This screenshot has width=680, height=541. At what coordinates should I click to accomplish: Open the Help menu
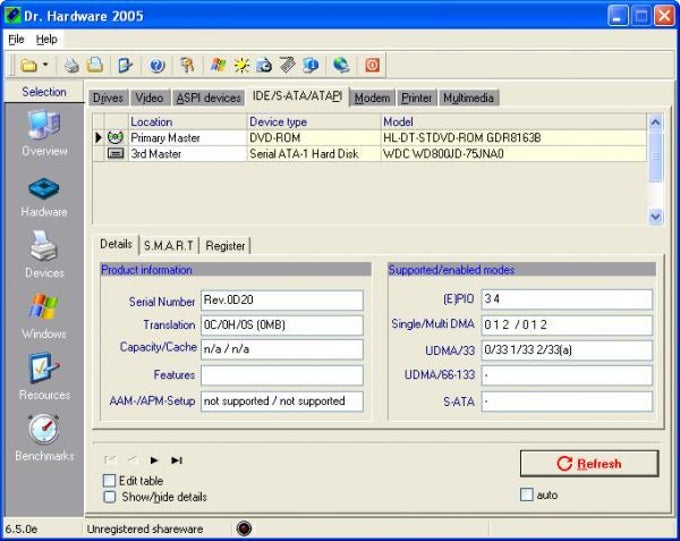[x=46, y=39]
